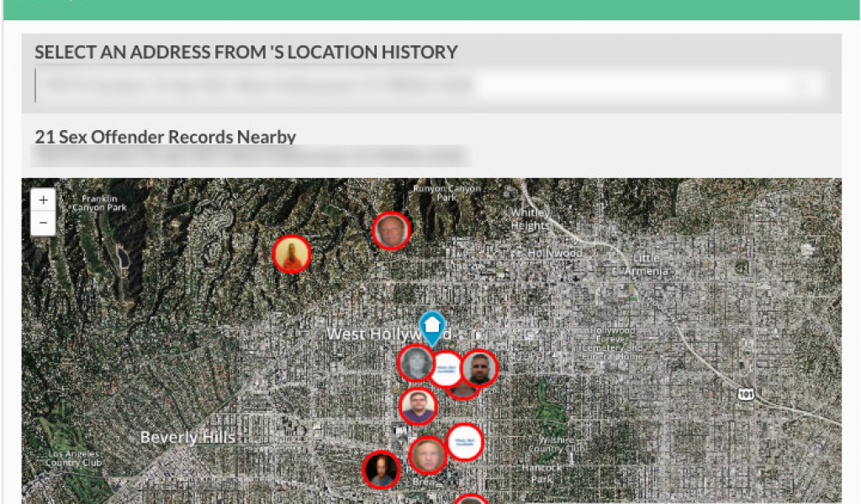Click the 101 highway shield on the map
The height and width of the screenshot is (504, 861).
[x=746, y=393]
